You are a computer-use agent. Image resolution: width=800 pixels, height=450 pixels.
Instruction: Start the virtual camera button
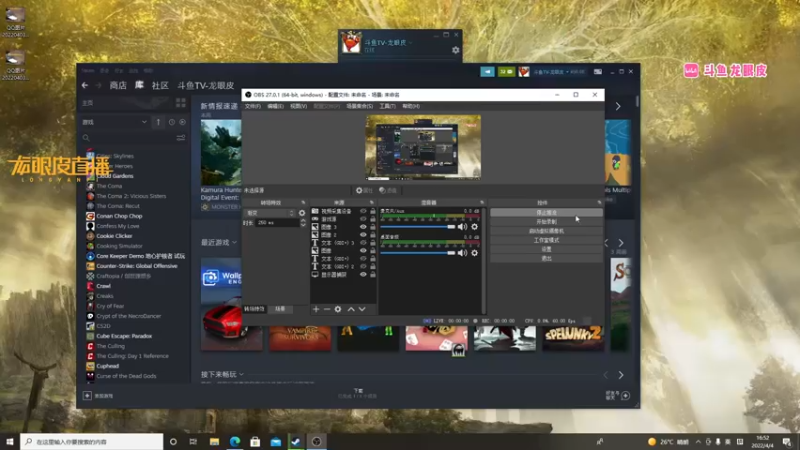(x=546, y=231)
